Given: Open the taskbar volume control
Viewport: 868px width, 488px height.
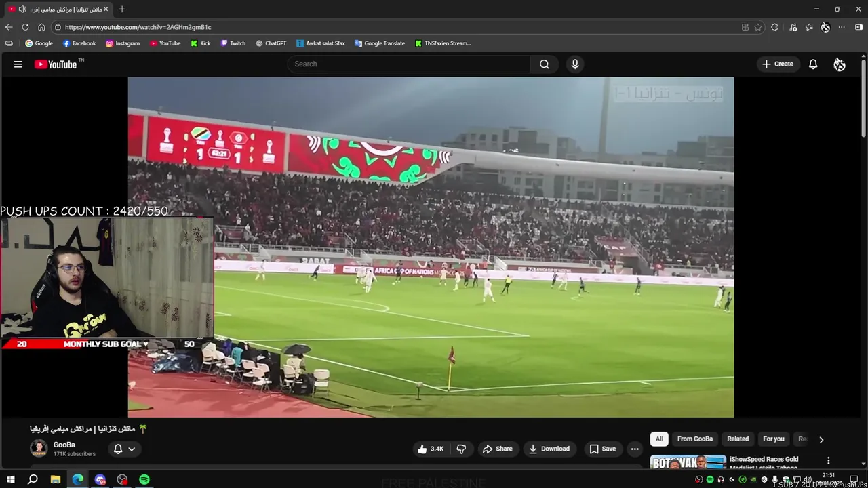Looking at the screenshot, I should coord(807,480).
